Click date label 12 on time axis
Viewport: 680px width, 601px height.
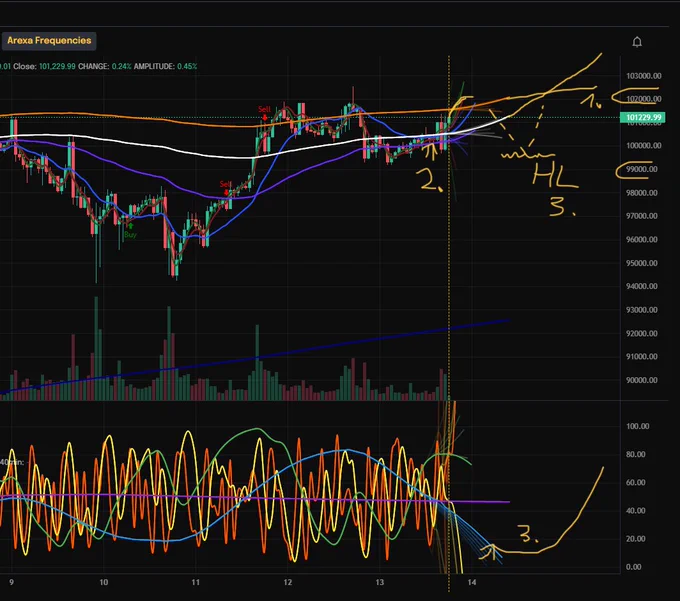[x=288, y=582]
